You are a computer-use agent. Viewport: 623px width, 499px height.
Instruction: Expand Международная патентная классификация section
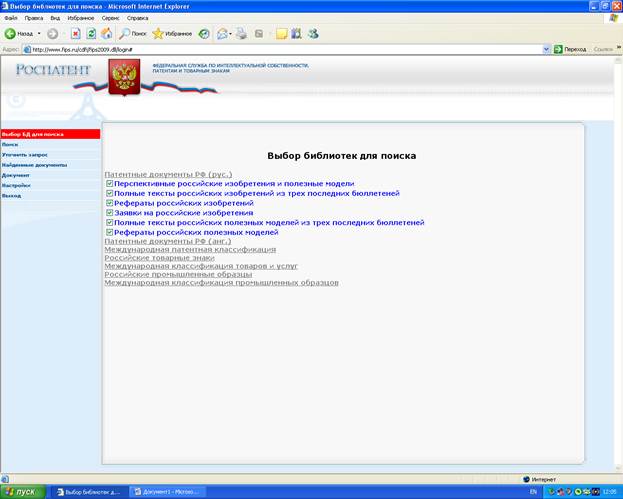click(190, 250)
